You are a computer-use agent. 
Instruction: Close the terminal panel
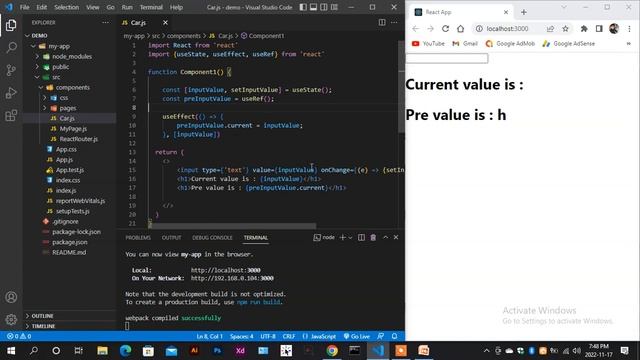click(x=396, y=237)
